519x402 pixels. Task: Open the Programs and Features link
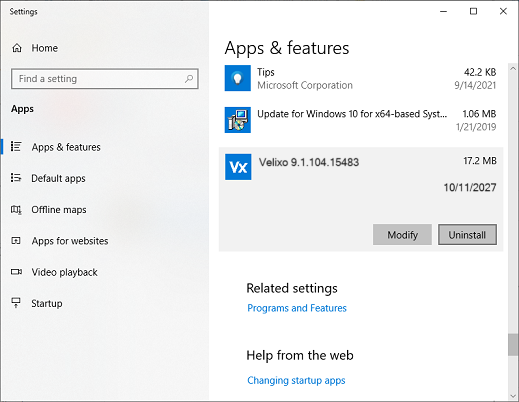click(x=297, y=308)
